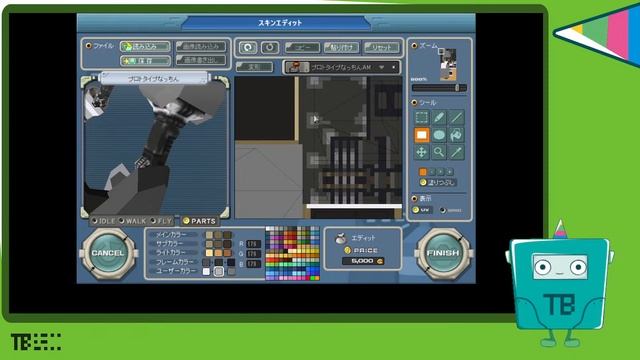Screen dimensions: 640x360
Task: Switch preview to WALK animation
Action: (x=133, y=221)
